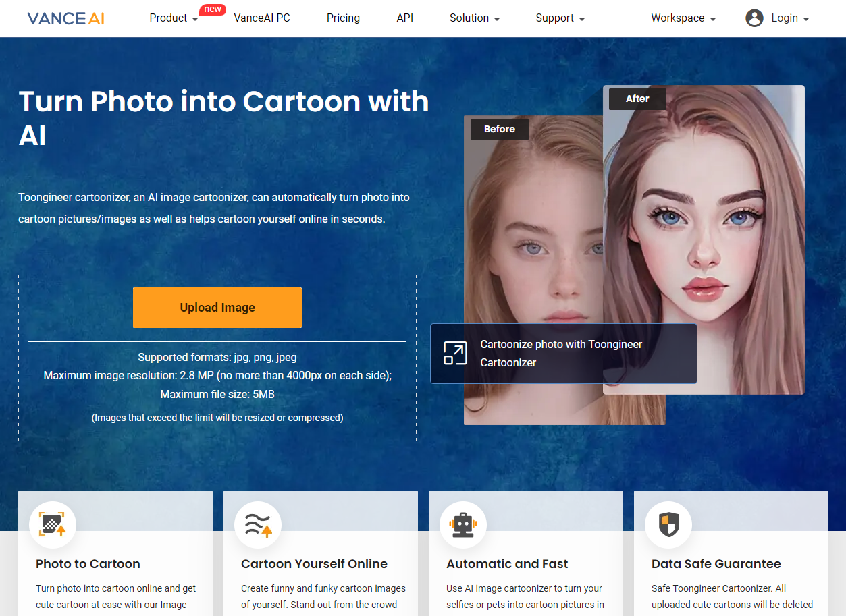Click the Upload Image button

click(217, 308)
